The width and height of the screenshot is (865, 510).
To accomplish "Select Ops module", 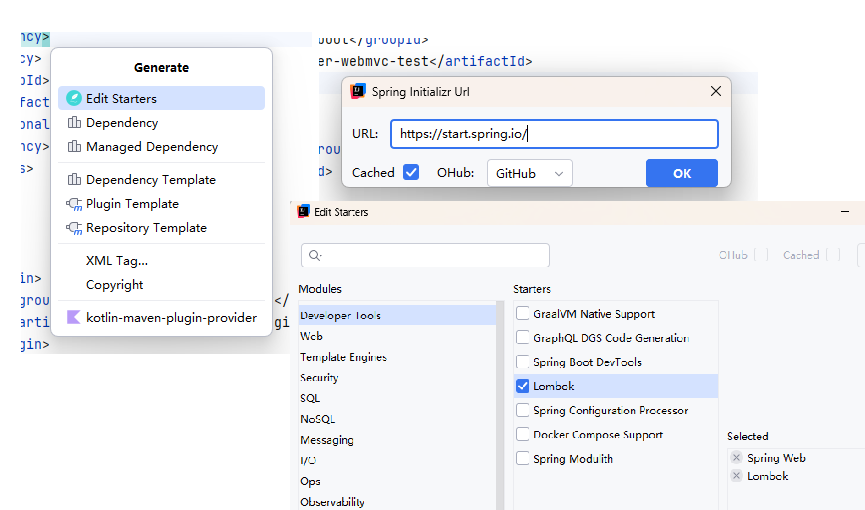I will coord(397,481).
